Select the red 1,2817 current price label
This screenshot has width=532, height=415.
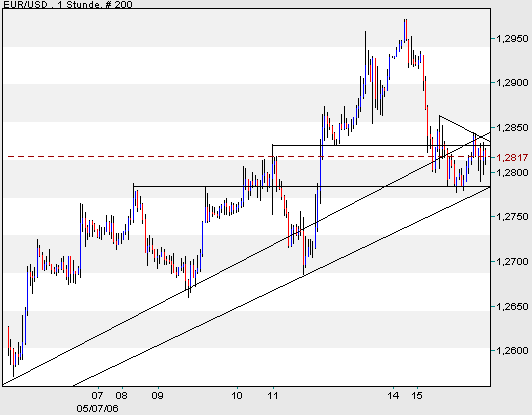512,157
